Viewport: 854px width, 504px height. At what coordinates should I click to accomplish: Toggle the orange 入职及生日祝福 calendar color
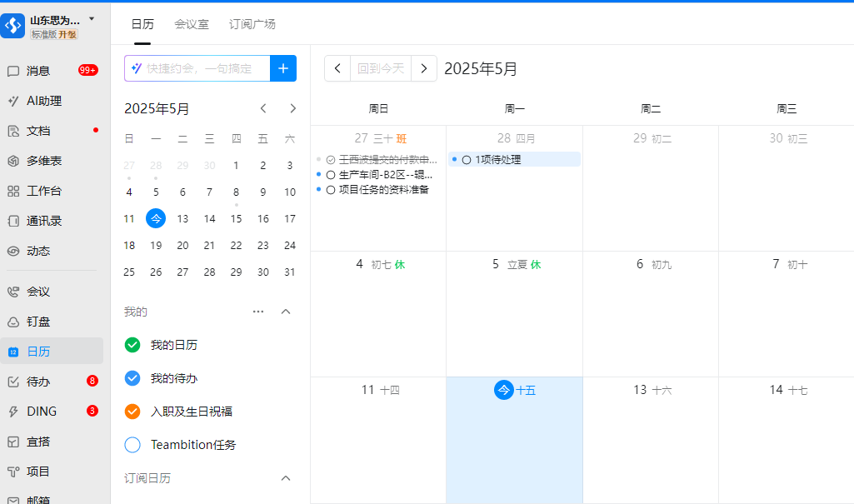pos(132,412)
